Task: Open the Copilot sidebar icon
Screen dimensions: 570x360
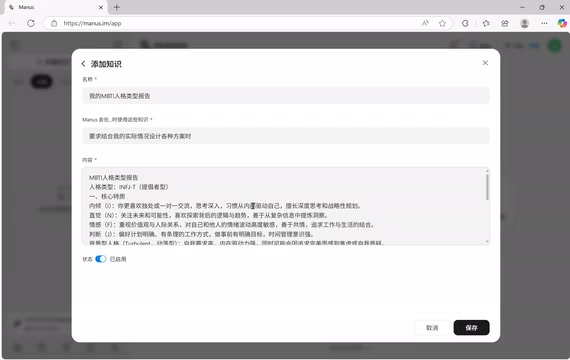Action: point(562,23)
